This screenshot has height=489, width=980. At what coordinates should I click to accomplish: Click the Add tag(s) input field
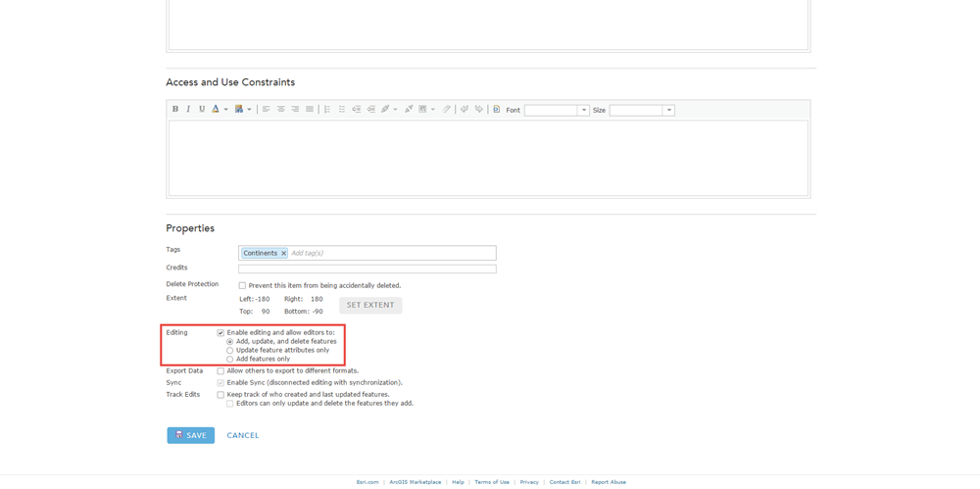tap(392, 253)
